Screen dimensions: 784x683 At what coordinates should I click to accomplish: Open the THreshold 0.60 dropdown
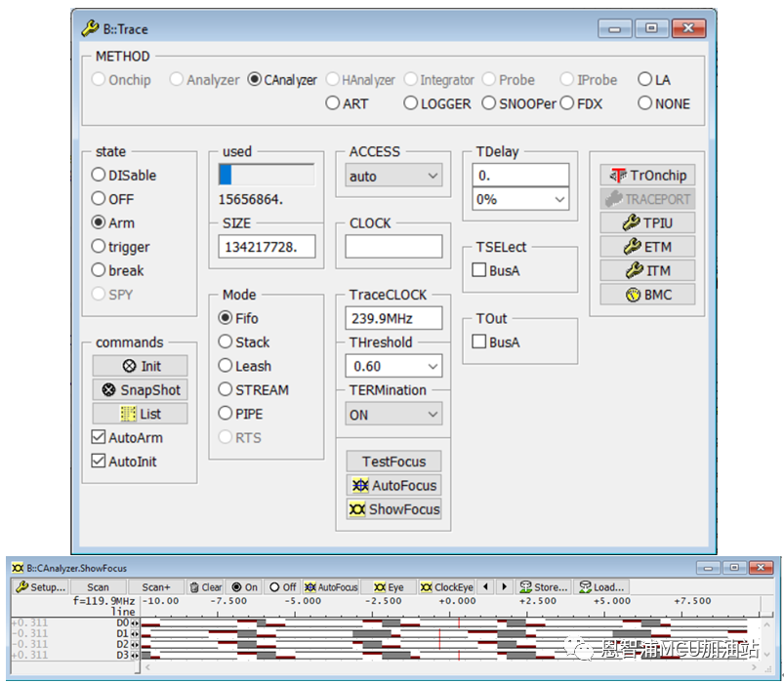pos(394,366)
